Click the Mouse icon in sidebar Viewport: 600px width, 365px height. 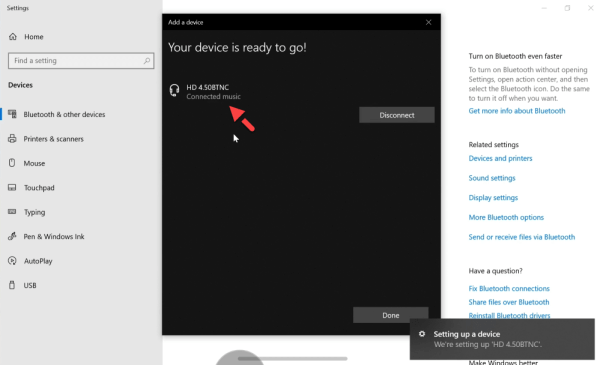pos(12,163)
